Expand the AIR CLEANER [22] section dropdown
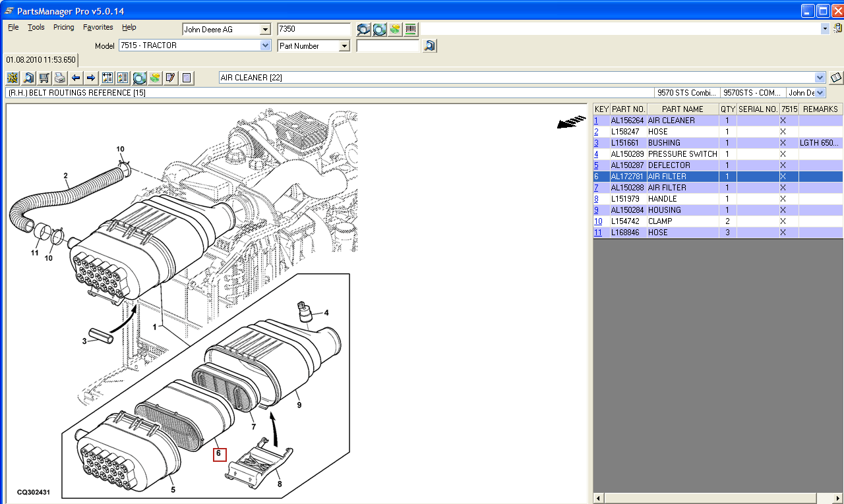The width and height of the screenshot is (844, 504). coord(820,78)
